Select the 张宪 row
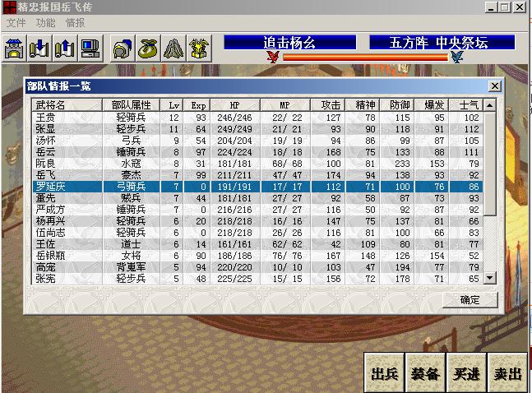Viewport: 532px width, 393px height. (257, 279)
